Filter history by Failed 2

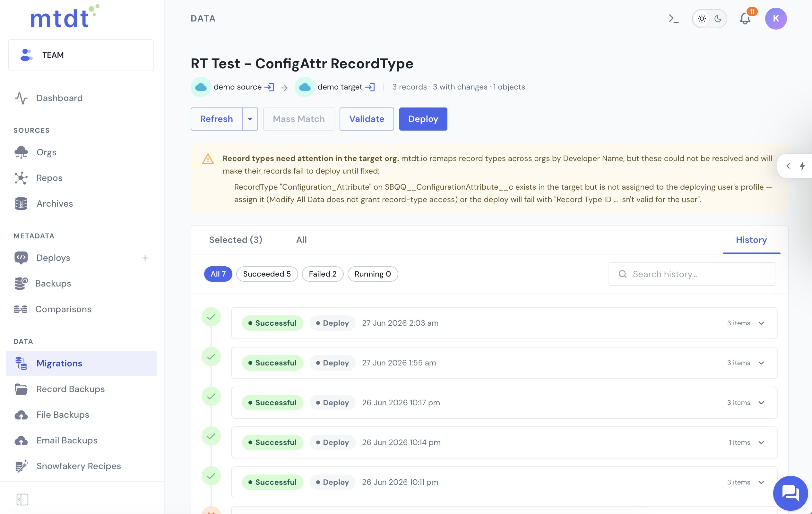323,274
